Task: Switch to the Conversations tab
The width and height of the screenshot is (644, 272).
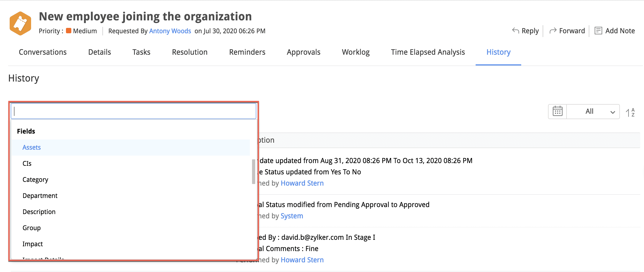Action: pyautogui.click(x=43, y=52)
